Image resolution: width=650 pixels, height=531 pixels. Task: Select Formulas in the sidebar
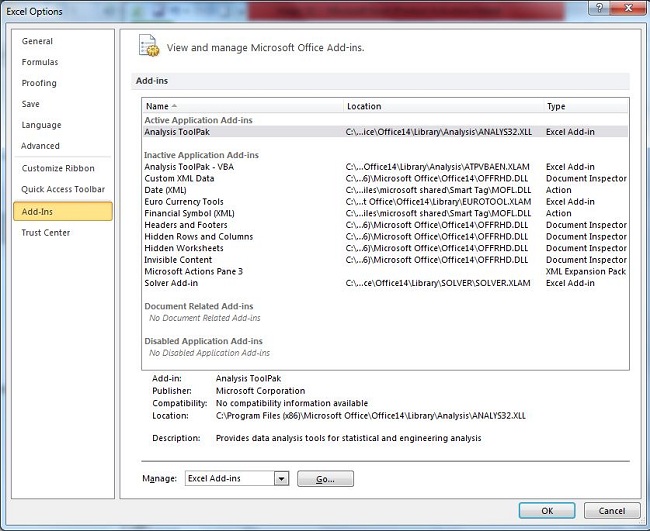pos(40,62)
